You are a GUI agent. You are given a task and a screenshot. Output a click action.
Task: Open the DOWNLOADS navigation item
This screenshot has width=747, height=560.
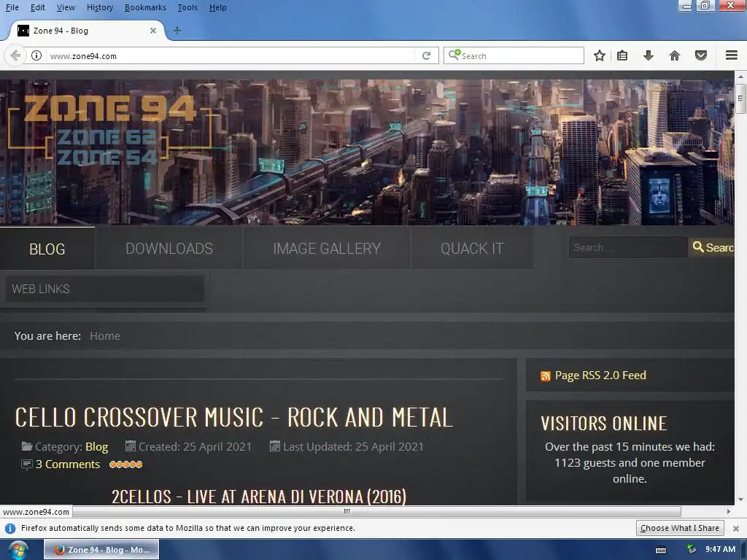(x=169, y=249)
